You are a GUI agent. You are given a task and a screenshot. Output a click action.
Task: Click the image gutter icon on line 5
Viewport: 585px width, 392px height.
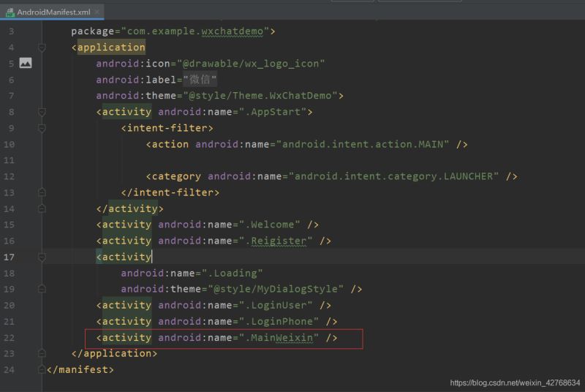[26, 63]
